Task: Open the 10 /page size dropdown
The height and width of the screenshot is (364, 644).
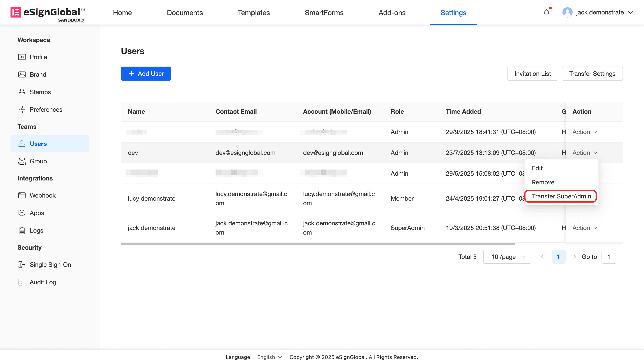Action: click(x=507, y=256)
